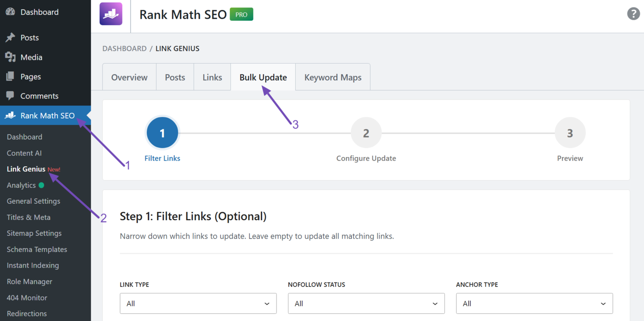This screenshot has height=321, width=644.
Task: Open Rank Math Dashboard submenu item
Action: click(x=24, y=137)
